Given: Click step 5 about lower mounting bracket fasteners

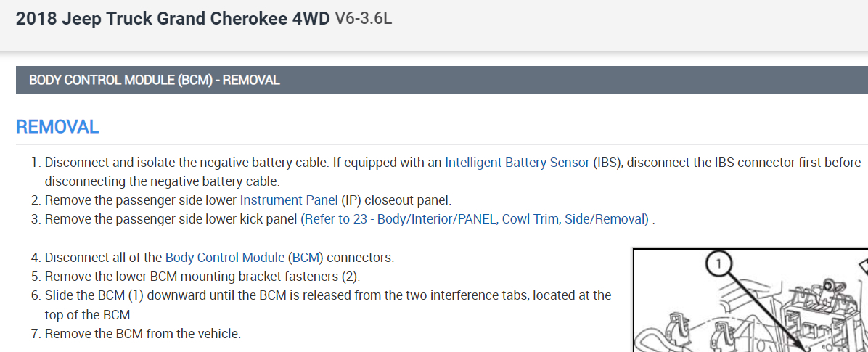Looking at the screenshot, I should 202,277.
